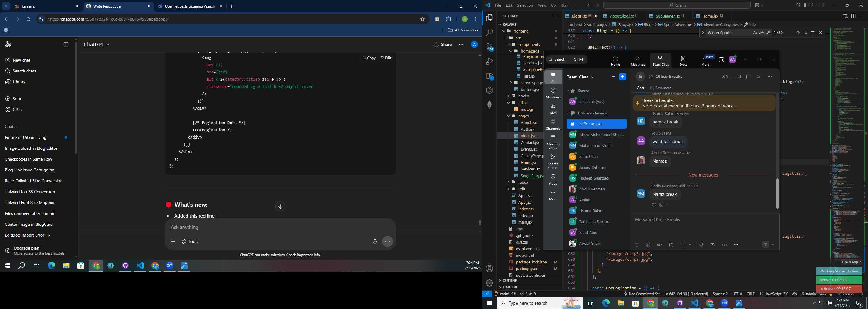Click Zoom calendar icon beside profile avatar
Screen dimensions: 868x309
click(722, 60)
